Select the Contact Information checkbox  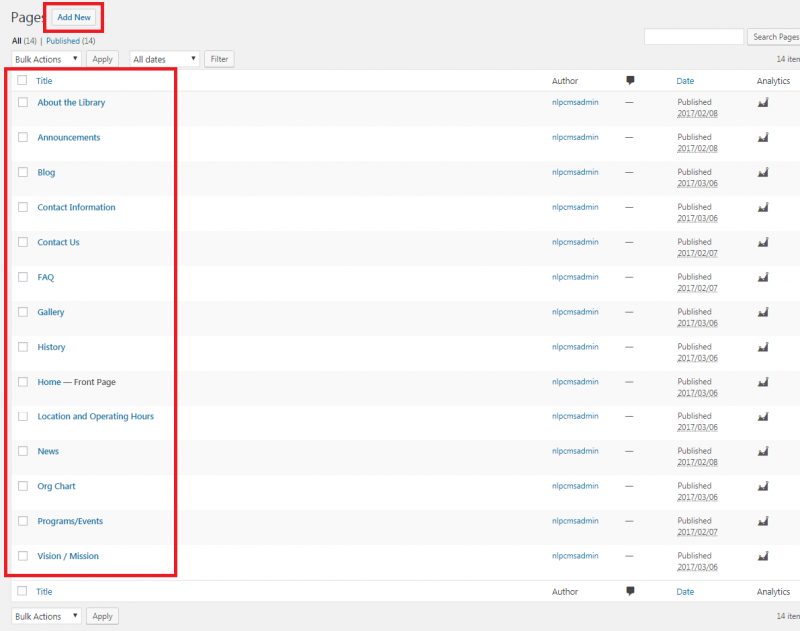tap(23, 207)
